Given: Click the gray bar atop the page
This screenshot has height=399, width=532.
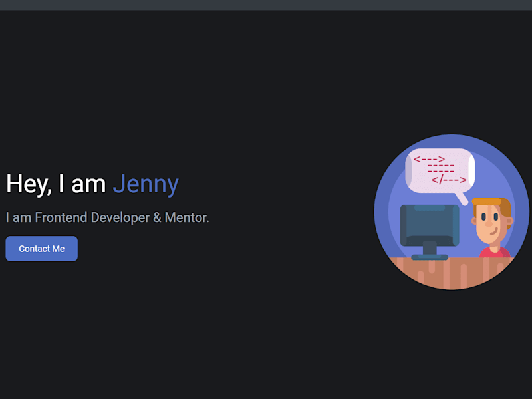Looking at the screenshot, I should pyautogui.click(x=266, y=5).
